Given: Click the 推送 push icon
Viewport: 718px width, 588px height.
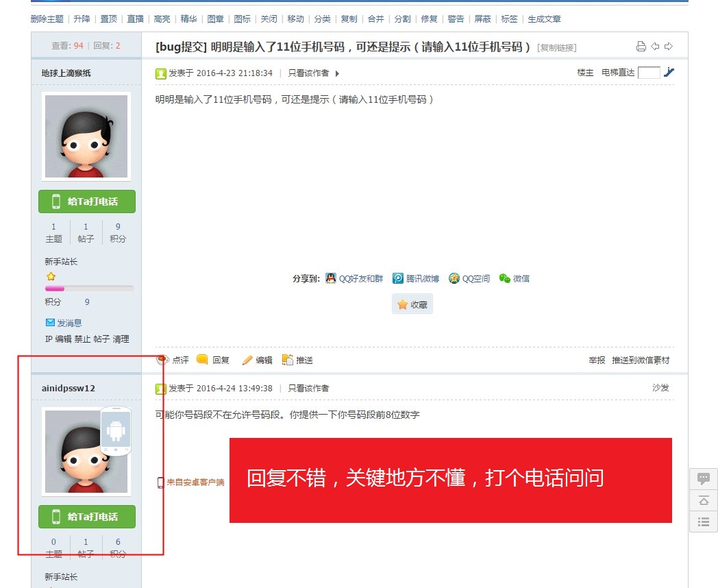Looking at the screenshot, I should [288, 360].
